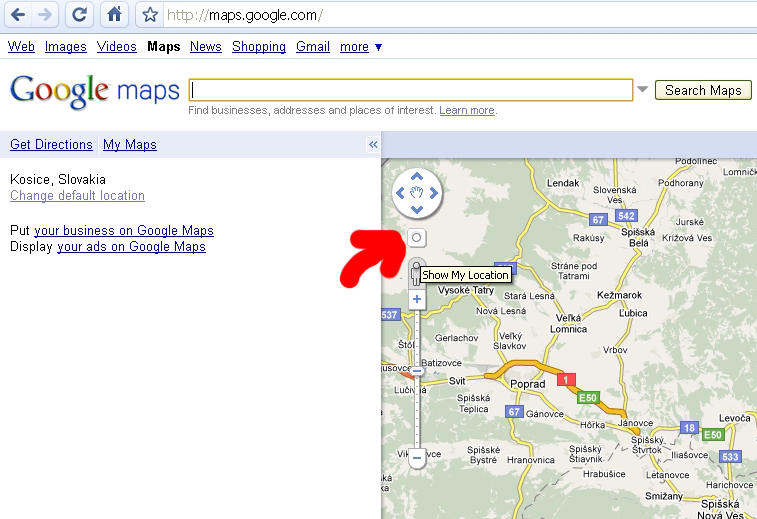Screen dimensions: 757x519
Task: Expand the more dropdown menu
Action: [x=361, y=47]
